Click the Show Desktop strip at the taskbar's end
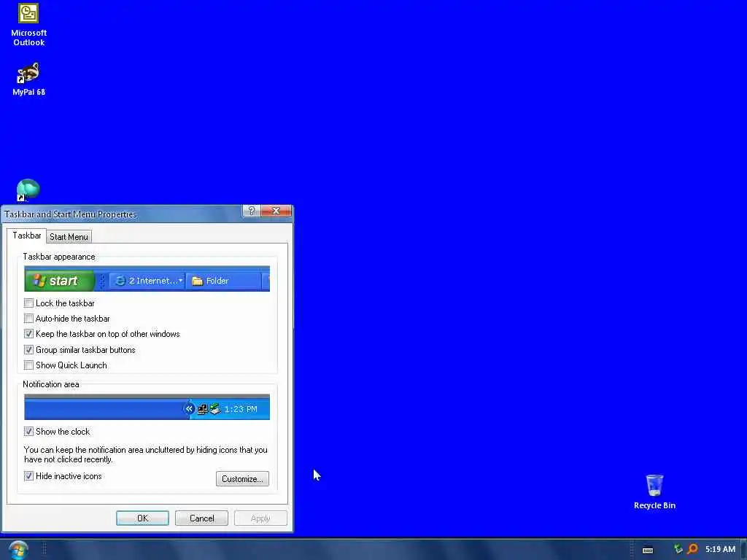The image size is (747, 560). (x=743, y=550)
